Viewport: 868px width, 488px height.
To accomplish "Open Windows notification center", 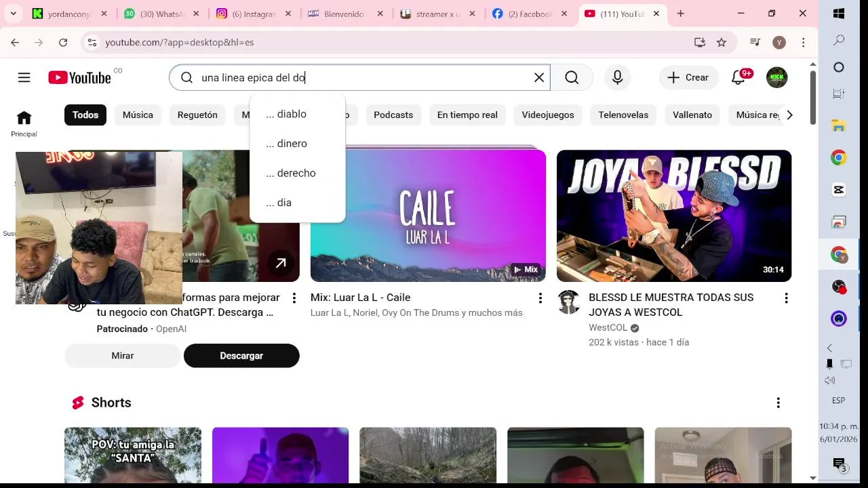I will coord(840,464).
